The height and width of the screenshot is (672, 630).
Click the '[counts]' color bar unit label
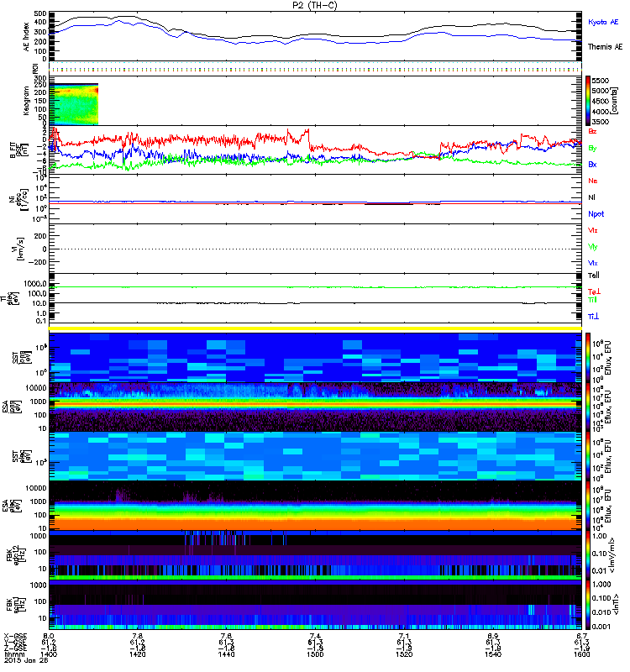(x=615, y=101)
